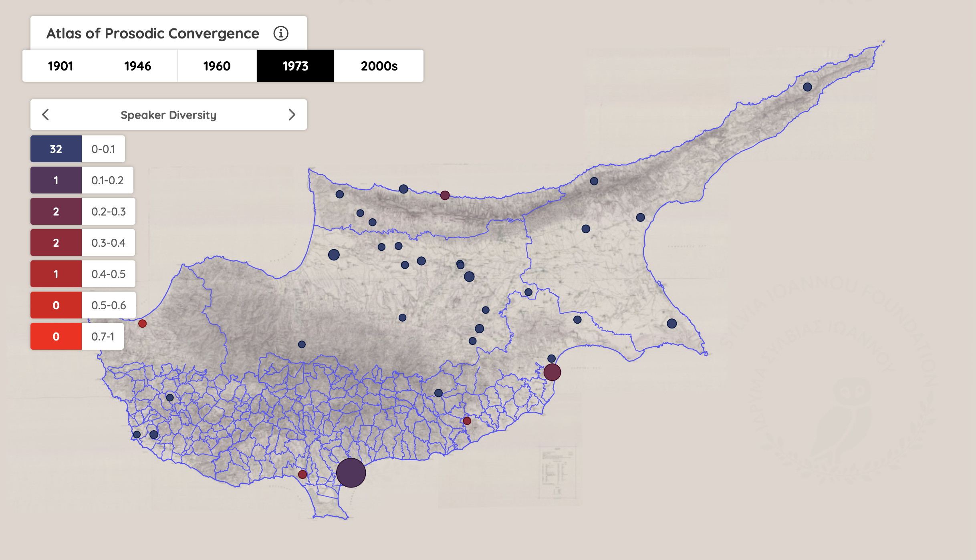The height and width of the screenshot is (560, 976).
Task: Toggle the 0-0.1 legend category showing 32
Action: point(56,149)
